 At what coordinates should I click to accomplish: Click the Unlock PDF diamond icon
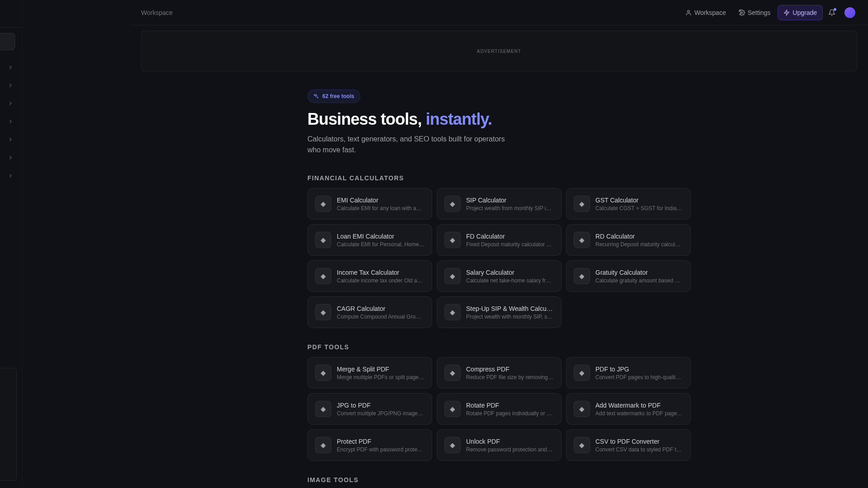pos(453,445)
